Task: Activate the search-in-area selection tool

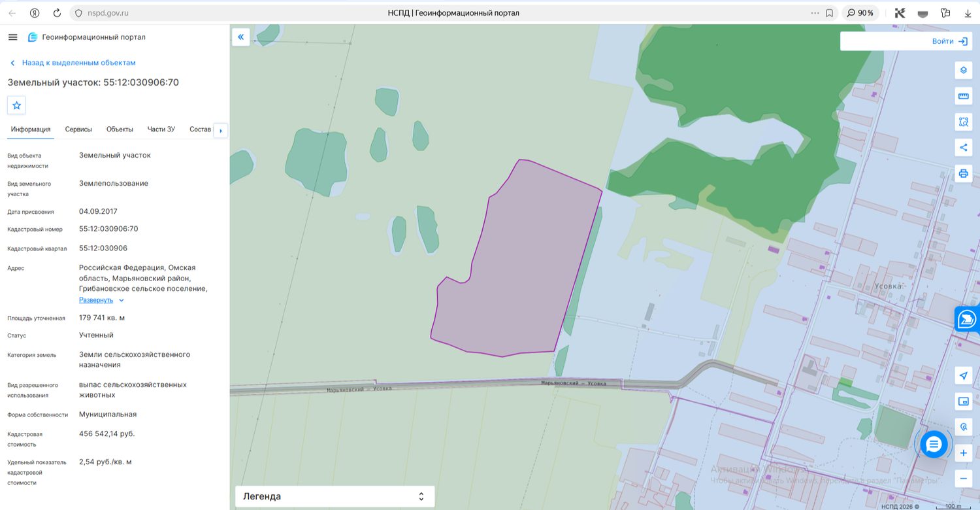Action: [963, 122]
